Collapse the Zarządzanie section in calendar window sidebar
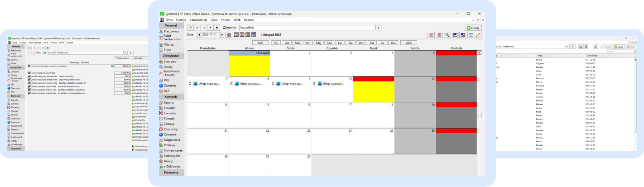This screenshot has width=644, height=187. [x=171, y=55]
